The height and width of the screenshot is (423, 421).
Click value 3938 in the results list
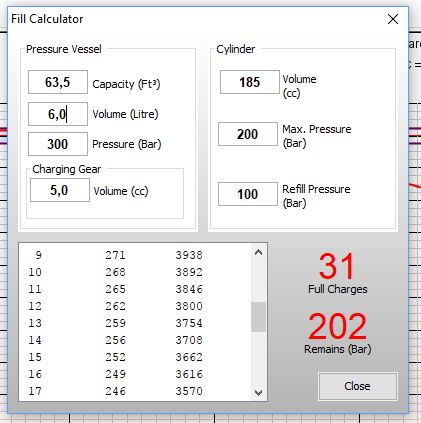click(189, 255)
